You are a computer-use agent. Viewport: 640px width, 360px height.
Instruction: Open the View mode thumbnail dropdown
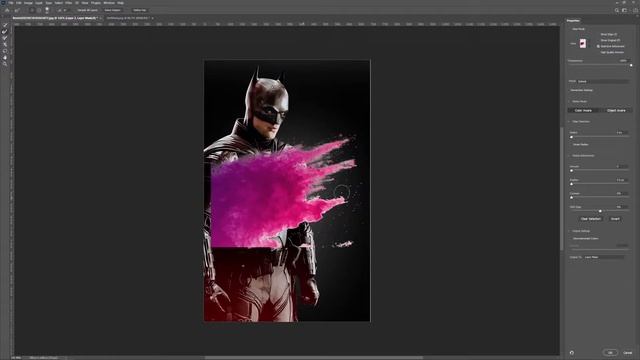(x=583, y=43)
